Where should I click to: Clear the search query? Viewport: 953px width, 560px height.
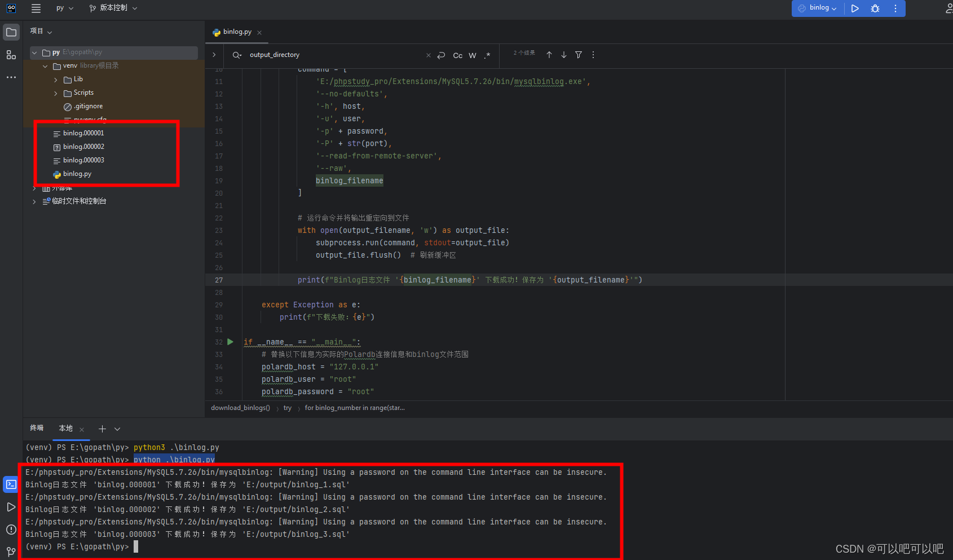(x=428, y=55)
